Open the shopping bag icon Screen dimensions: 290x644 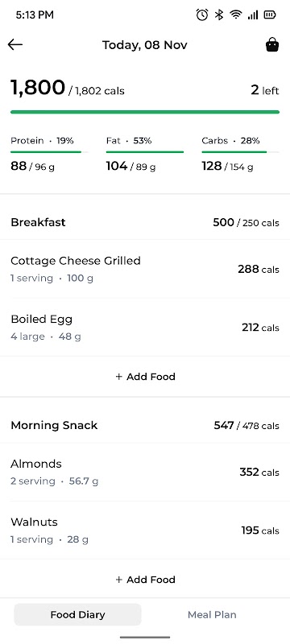pyautogui.click(x=272, y=45)
